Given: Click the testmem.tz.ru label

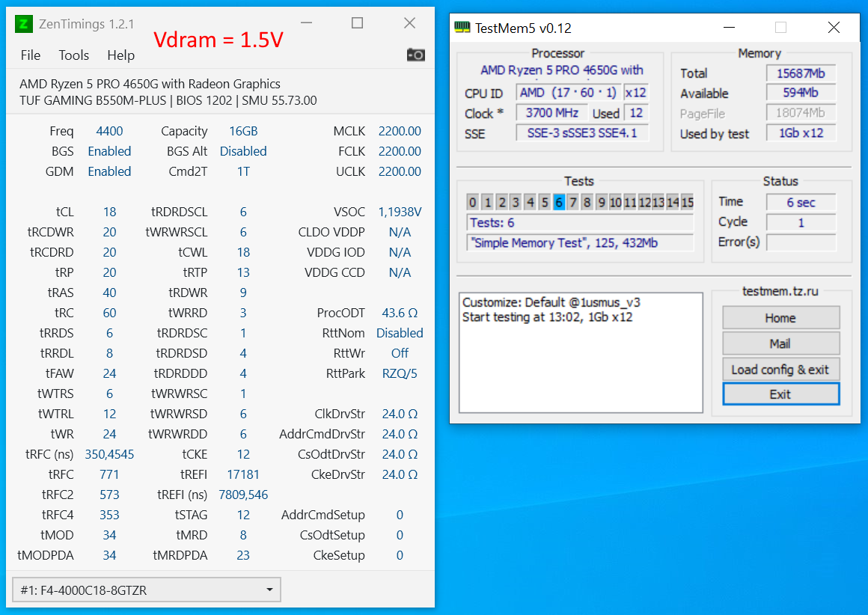Looking at the screenshot, I should pyautogui.click(x=780, y=291).
